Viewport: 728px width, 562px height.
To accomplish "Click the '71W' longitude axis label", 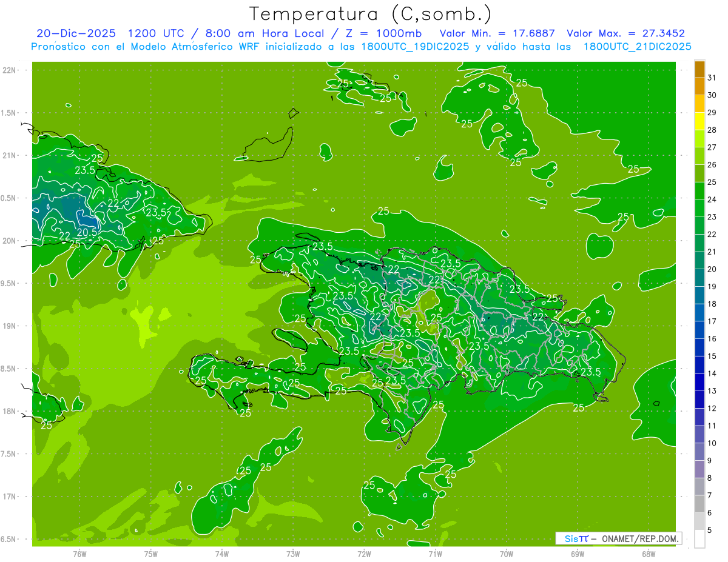I will [435, 554].
